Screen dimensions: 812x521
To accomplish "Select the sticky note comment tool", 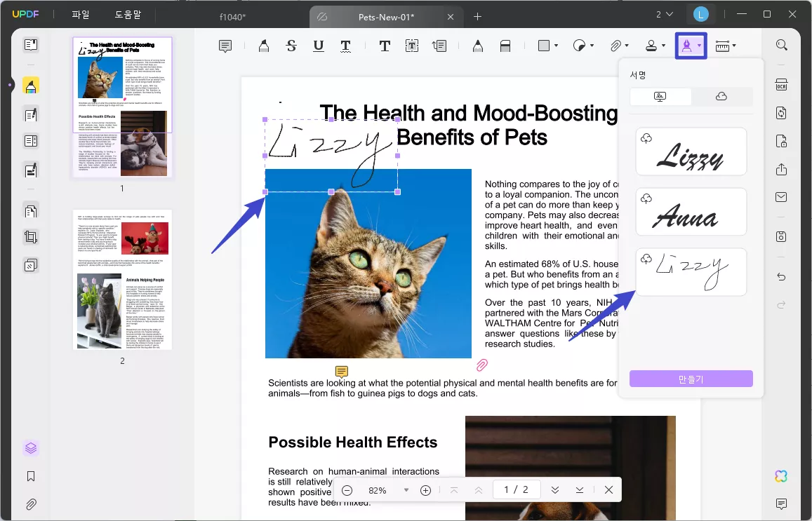I will coord(225,46).
